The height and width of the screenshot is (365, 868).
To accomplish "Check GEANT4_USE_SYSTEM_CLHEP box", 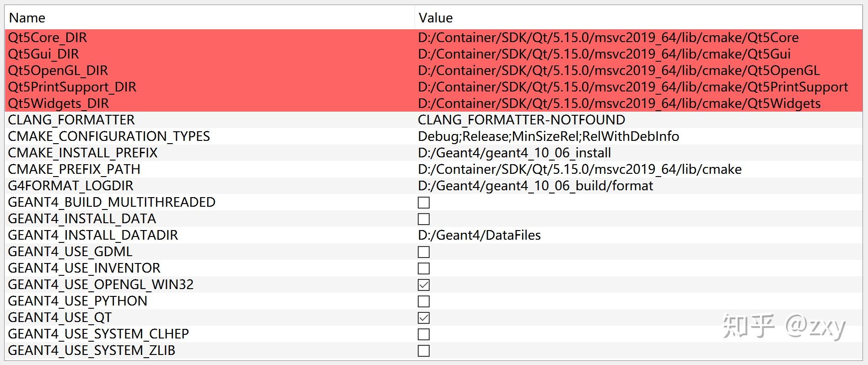I will 424,334.
